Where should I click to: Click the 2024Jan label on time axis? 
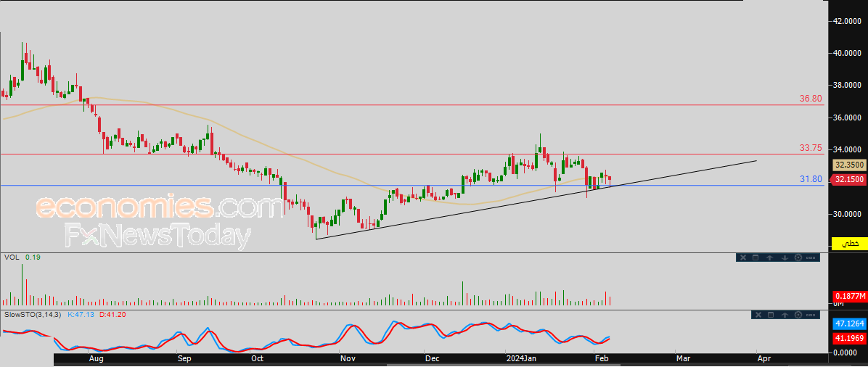pos(522,359)
